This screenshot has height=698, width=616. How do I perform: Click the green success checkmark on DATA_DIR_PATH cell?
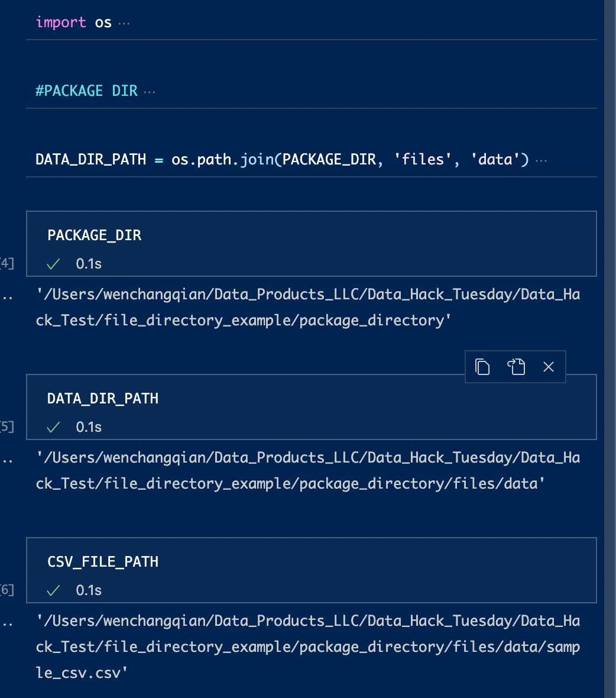pyautogui.click(x=53, y=427)
